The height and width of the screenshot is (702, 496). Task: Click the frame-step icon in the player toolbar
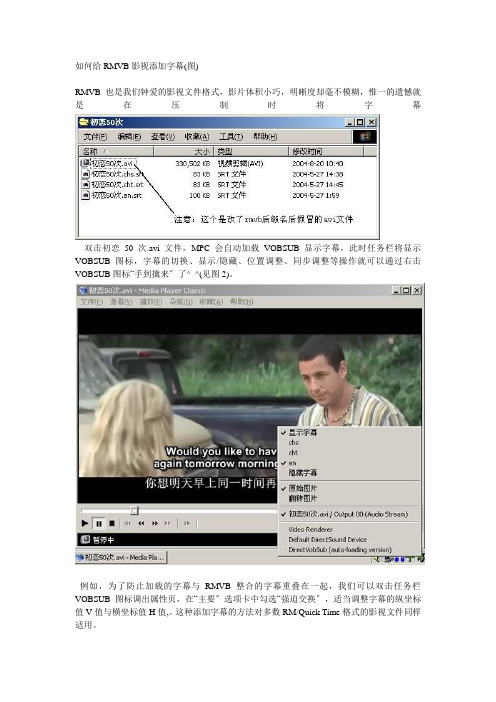pos(187,523)
